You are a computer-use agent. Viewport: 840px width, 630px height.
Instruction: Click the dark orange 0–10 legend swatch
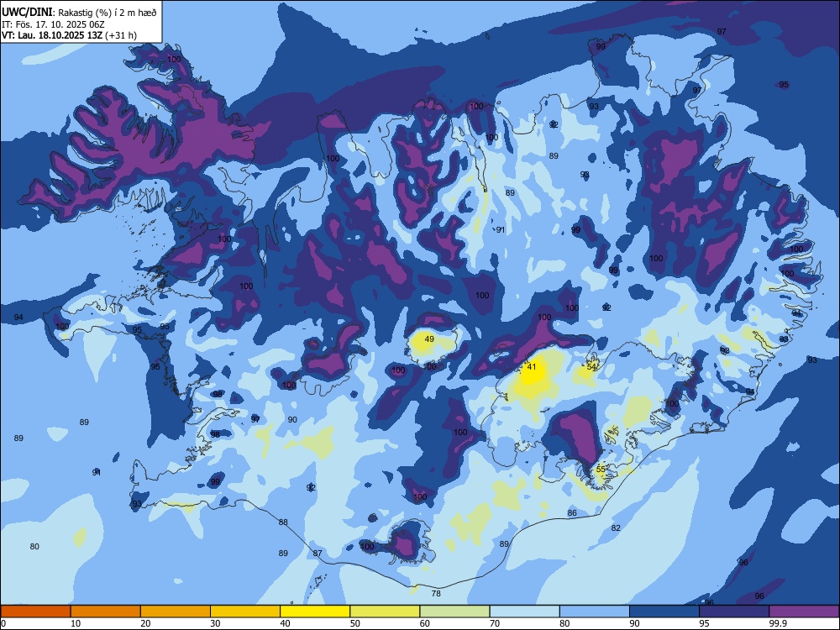coord(35,612)
